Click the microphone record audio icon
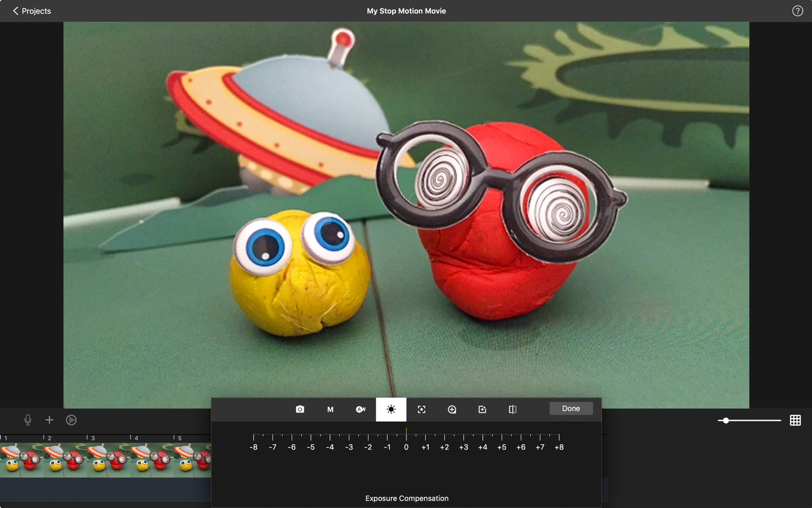 pyautogui.click(x=28, y=420)
